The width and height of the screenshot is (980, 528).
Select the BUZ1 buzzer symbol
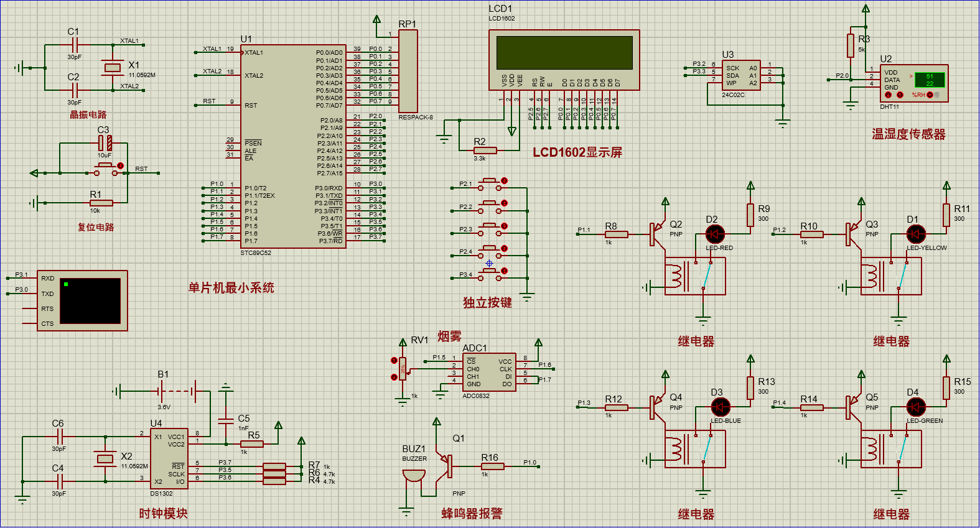(414, 476)
